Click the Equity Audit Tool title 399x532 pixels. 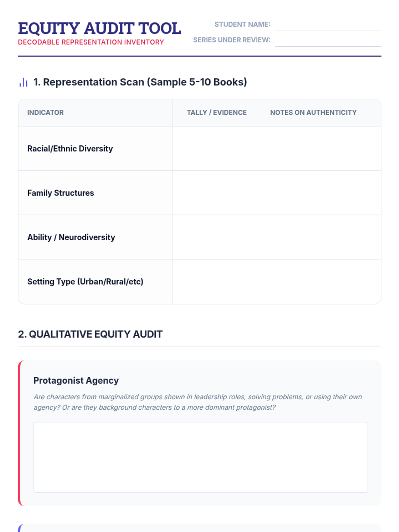[99, 28]
